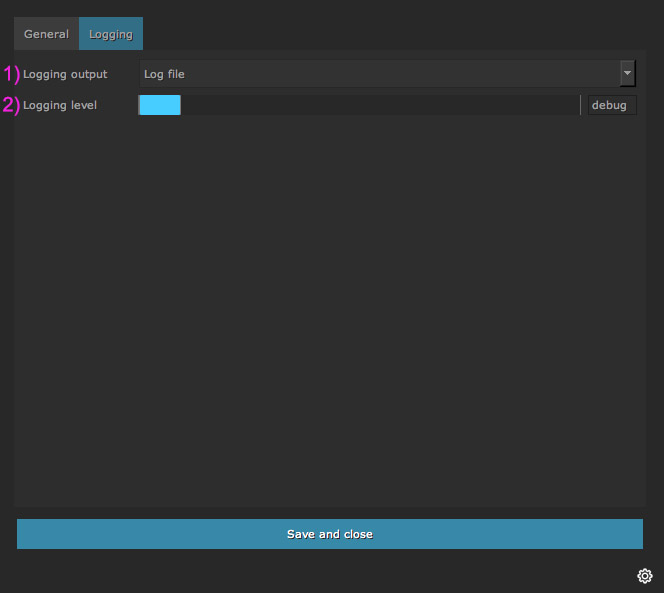664x593 pixels.
Task: Open the settings gear icon
Action: click(x=645, y=576)
